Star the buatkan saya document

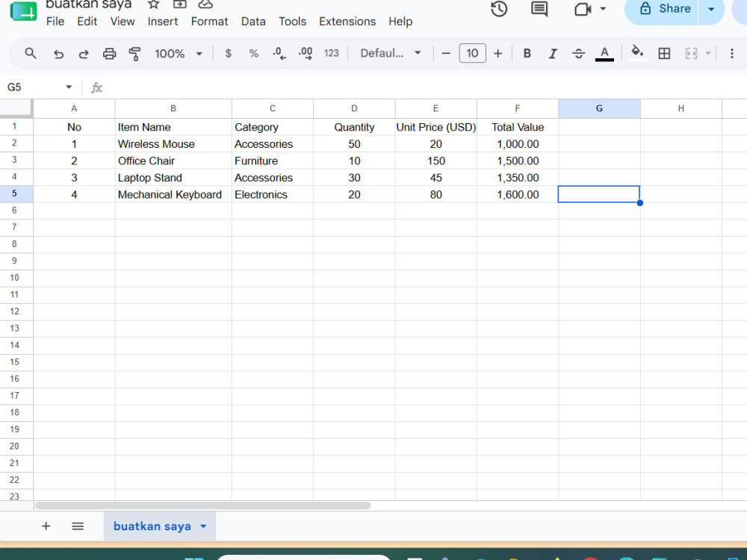click(153, 4)
